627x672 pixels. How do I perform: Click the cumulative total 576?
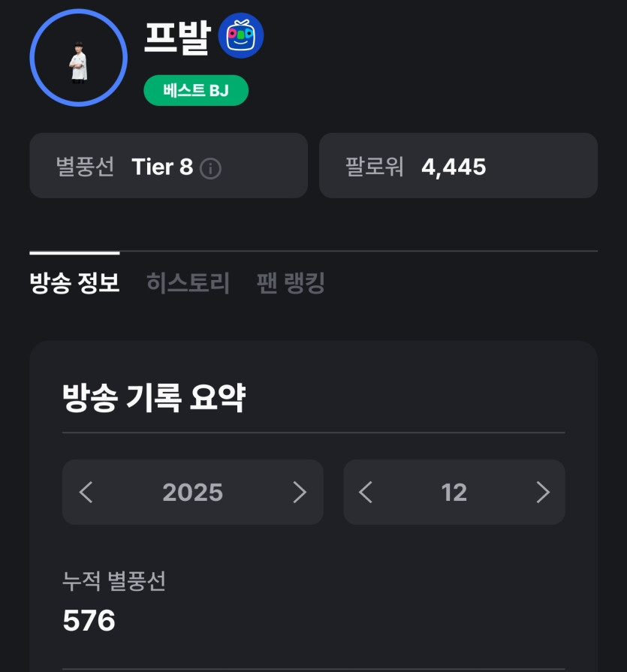pyautogui.click(x=89, y=620)
